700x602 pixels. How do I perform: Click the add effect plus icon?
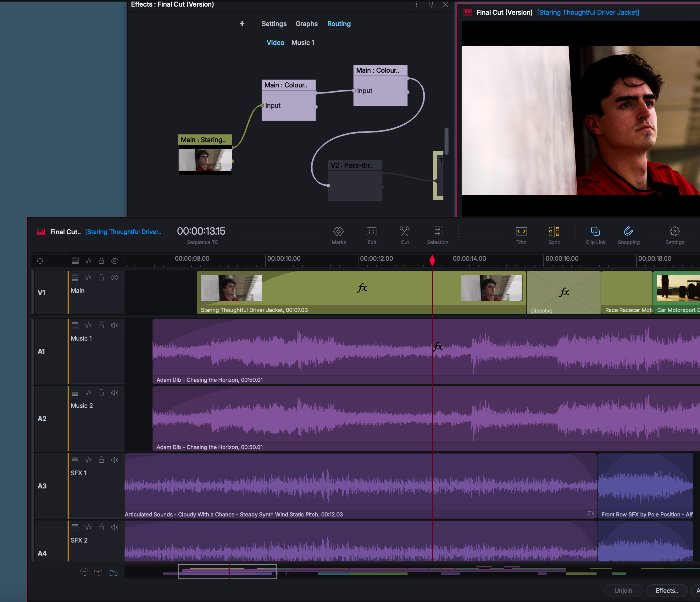[242, 24]
